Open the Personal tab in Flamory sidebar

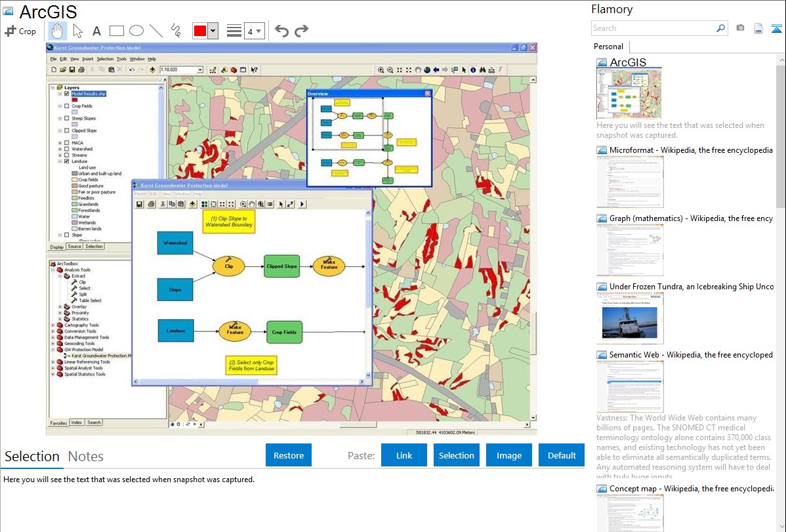(608, 47)
